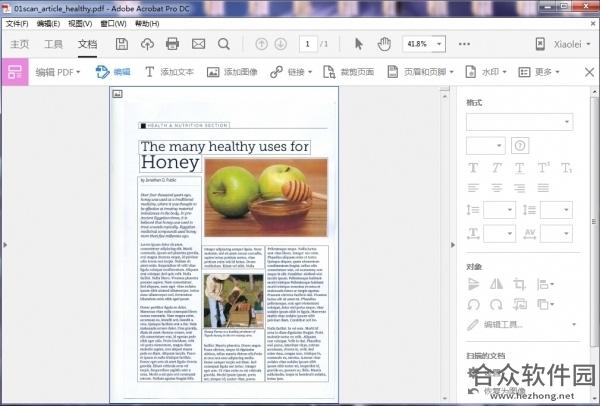This screenshot has width=600, height=406.
Task: Open the 编辑工具 edit using dropdown
Action: 521,325
